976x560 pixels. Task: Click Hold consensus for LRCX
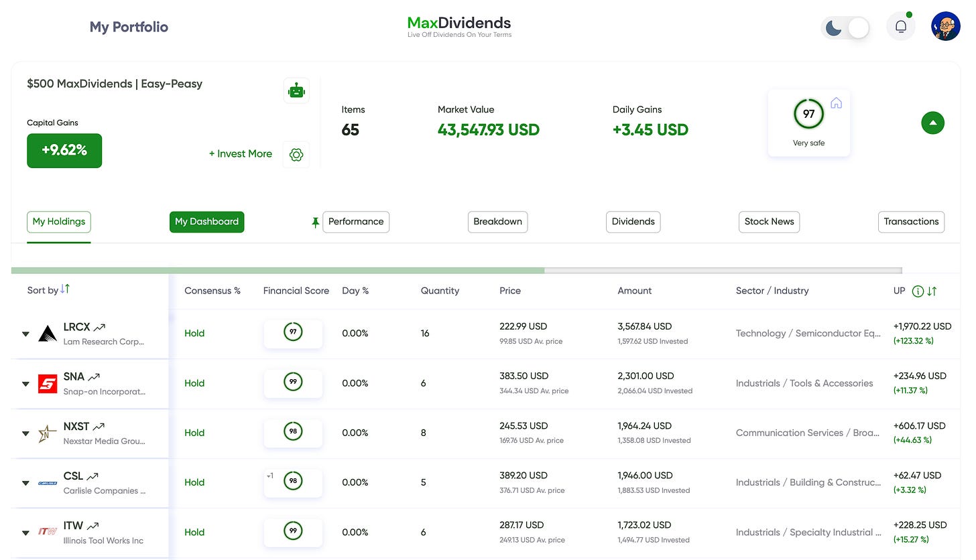point(194,334)
